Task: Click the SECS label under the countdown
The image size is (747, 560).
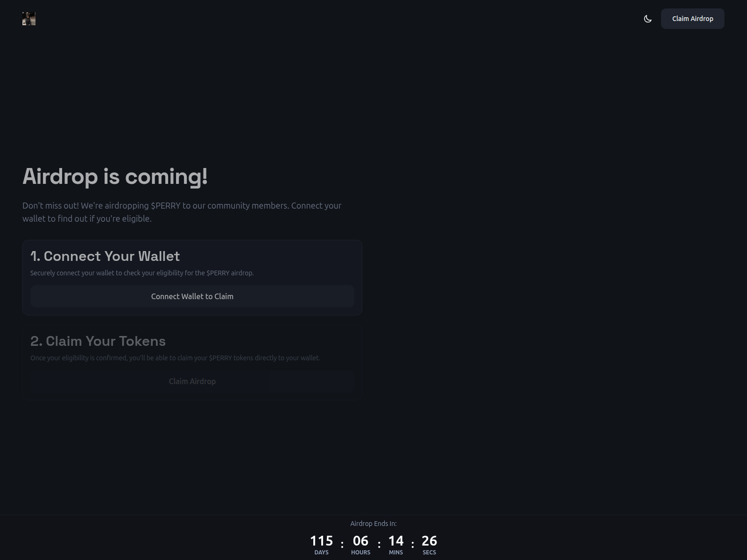Action: click(429, 553)
